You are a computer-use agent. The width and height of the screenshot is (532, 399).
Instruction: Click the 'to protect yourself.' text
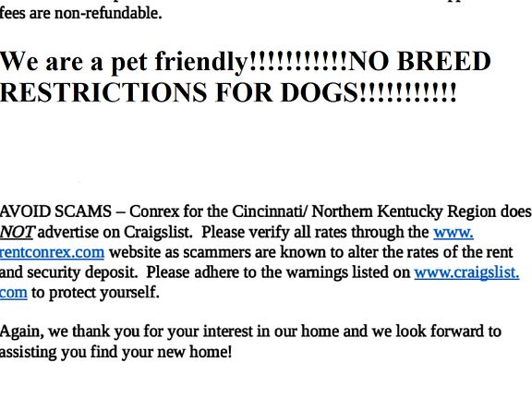coord(95,293)
